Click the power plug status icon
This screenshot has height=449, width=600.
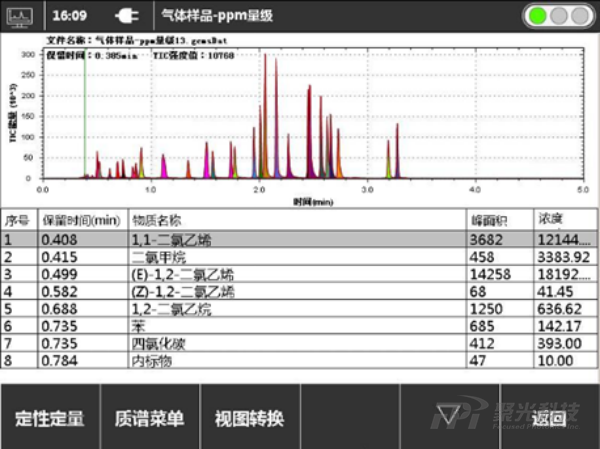click(126, 16)
